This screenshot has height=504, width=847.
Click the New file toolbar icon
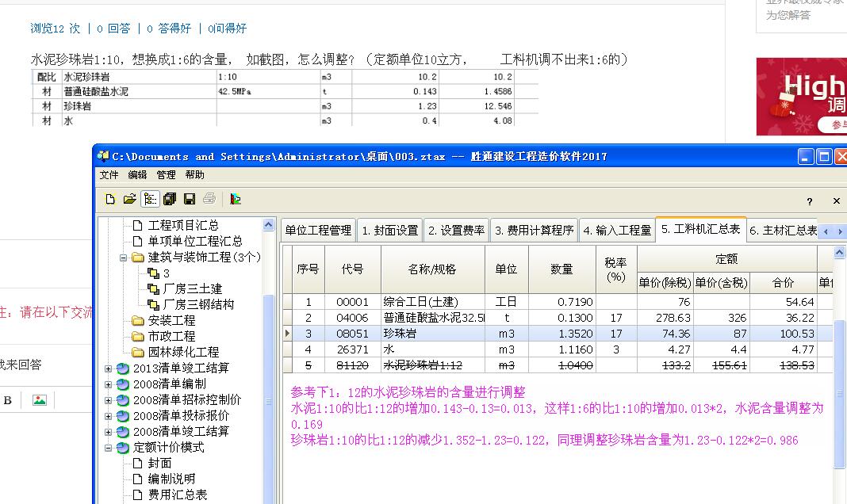(110, 199)
